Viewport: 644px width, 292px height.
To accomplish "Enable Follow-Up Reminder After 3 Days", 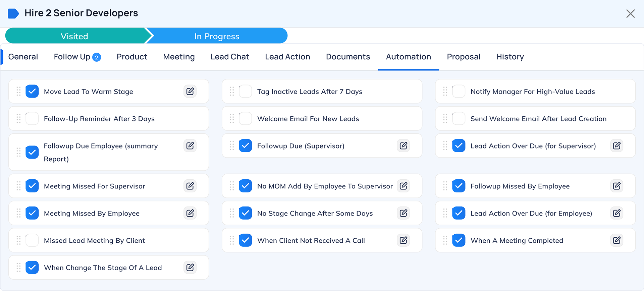I will [x=32, y=119].
